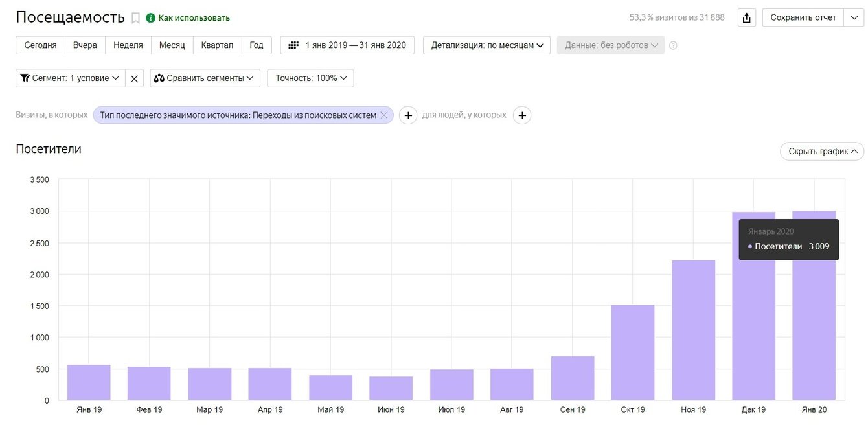Viewport: 868px width, 438px height.
Task: Add a people condition with the plus icon
Action: pyautogui.click(x=522, y=115)
